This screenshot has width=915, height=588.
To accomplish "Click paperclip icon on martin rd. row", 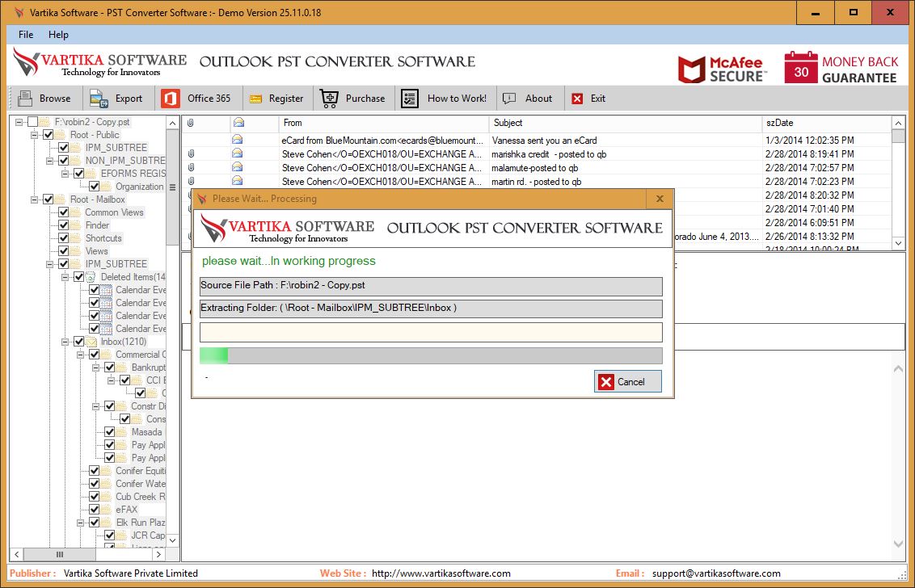I will pos(191,182).
